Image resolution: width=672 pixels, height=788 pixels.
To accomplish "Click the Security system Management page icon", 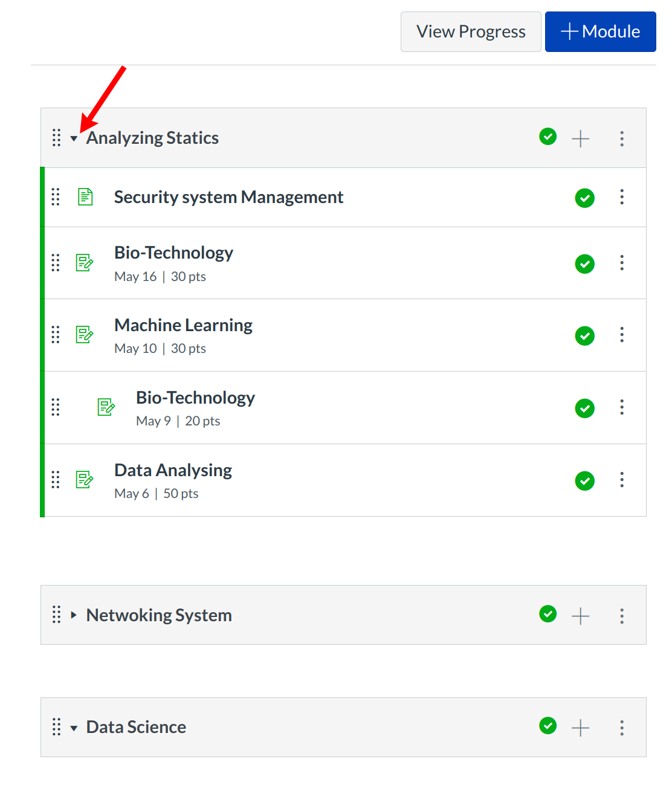I will pyautogui.click(x=85, y=197).
